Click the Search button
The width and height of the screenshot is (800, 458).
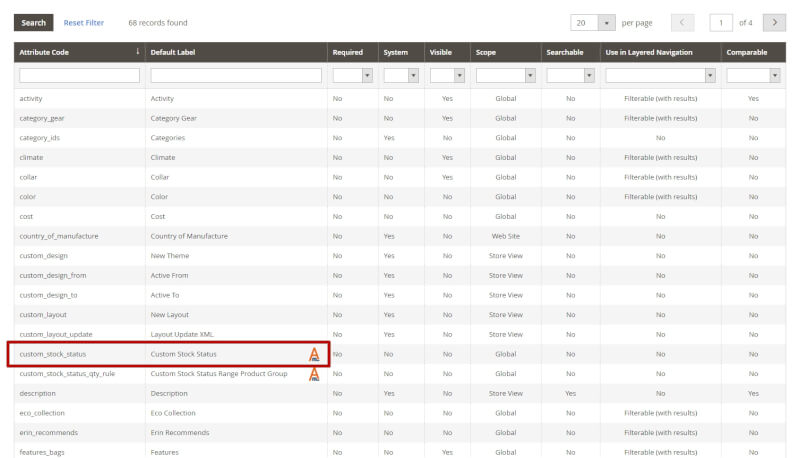[33, 22]
